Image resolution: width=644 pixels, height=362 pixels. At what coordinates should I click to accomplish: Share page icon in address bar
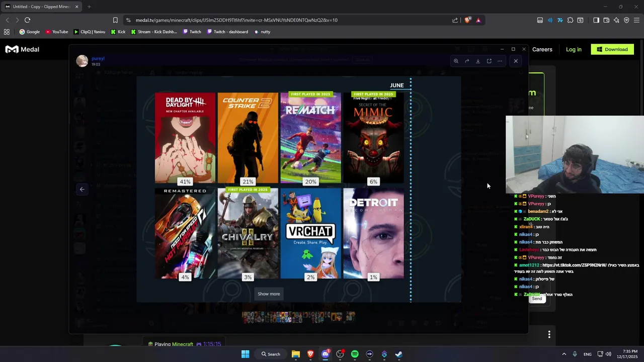tap(455, 20)
